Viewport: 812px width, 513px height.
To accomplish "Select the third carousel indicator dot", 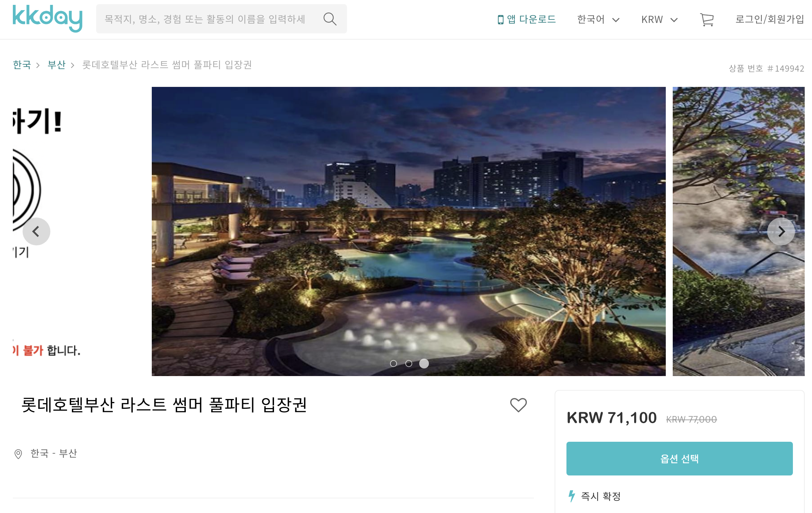I will tap(424, 364).
